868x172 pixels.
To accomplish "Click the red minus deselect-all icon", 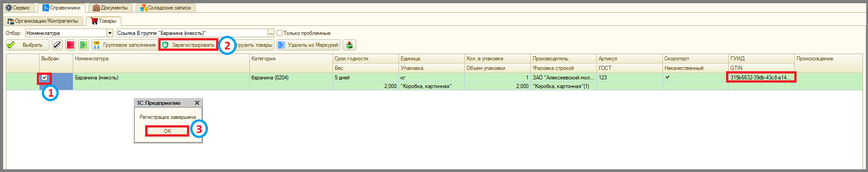I will click(71, 45).
